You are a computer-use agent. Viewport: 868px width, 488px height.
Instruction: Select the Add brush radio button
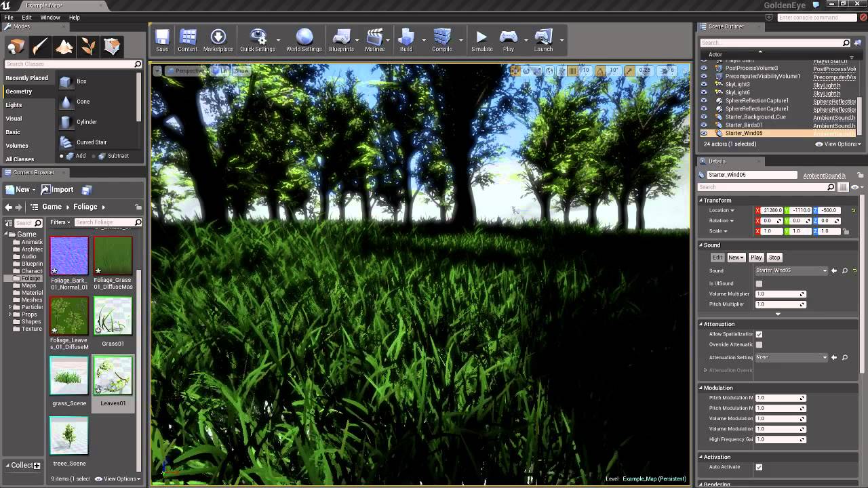pyautogui.click(x=62, y=156)
